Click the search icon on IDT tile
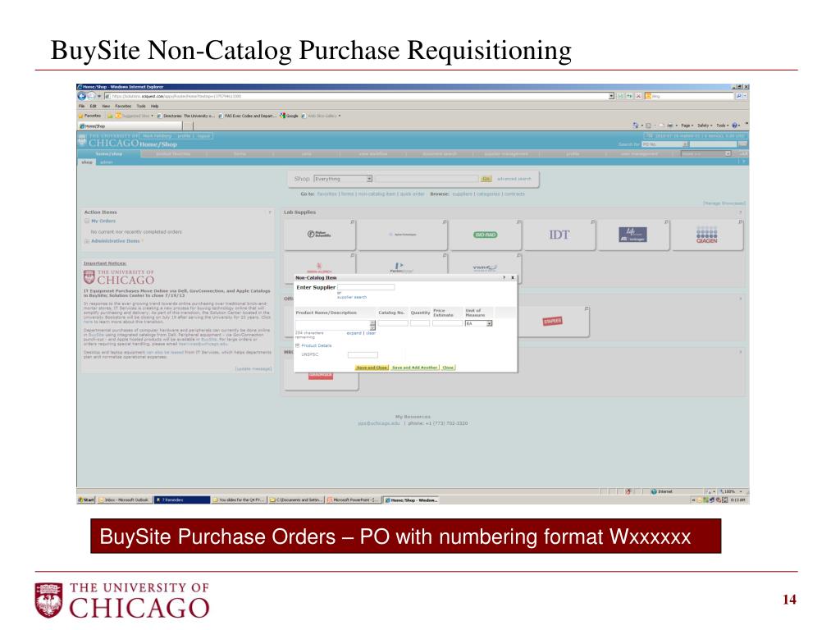Screen dimensions: 840x630 click(592, 221)
